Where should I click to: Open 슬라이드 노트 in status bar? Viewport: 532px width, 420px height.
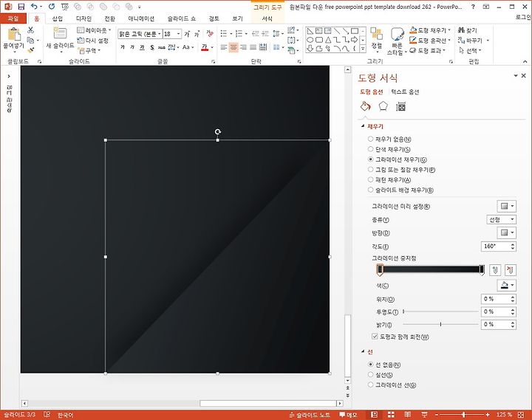[x=310, y=415]
